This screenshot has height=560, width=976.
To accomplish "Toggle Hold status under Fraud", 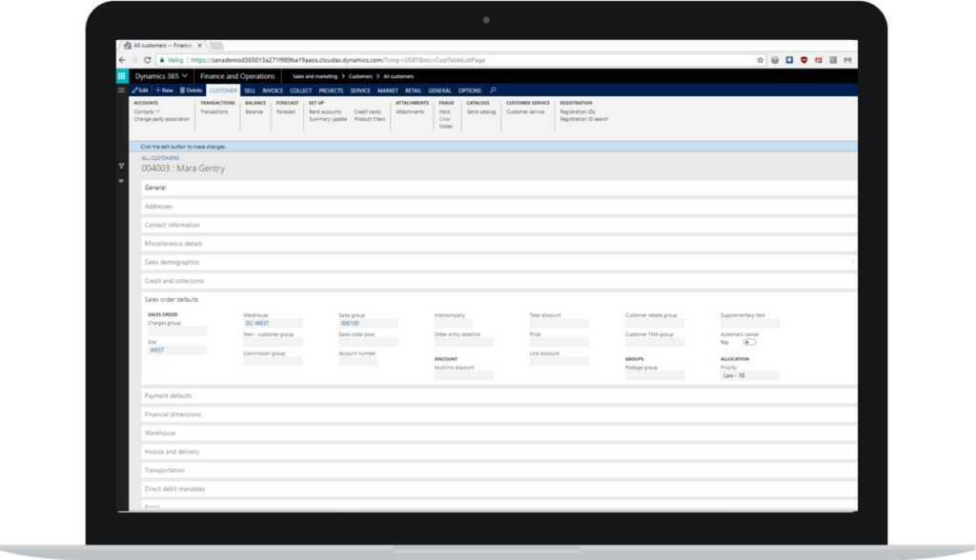I will coord(442,110).
